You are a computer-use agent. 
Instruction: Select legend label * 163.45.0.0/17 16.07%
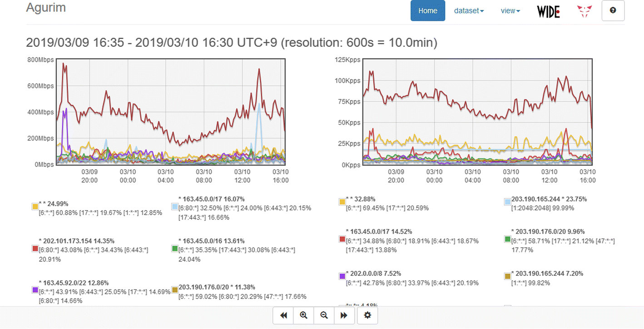click(212, 199)
